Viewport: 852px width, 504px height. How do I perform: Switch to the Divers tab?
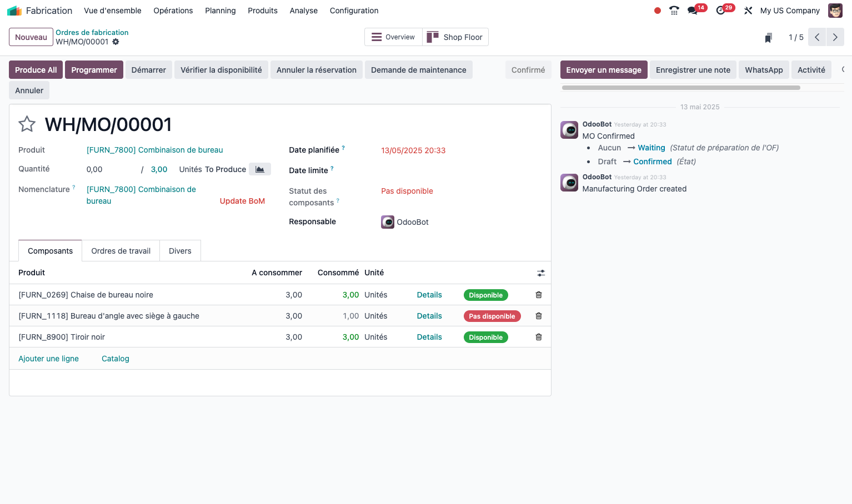[x=180, y=251]
